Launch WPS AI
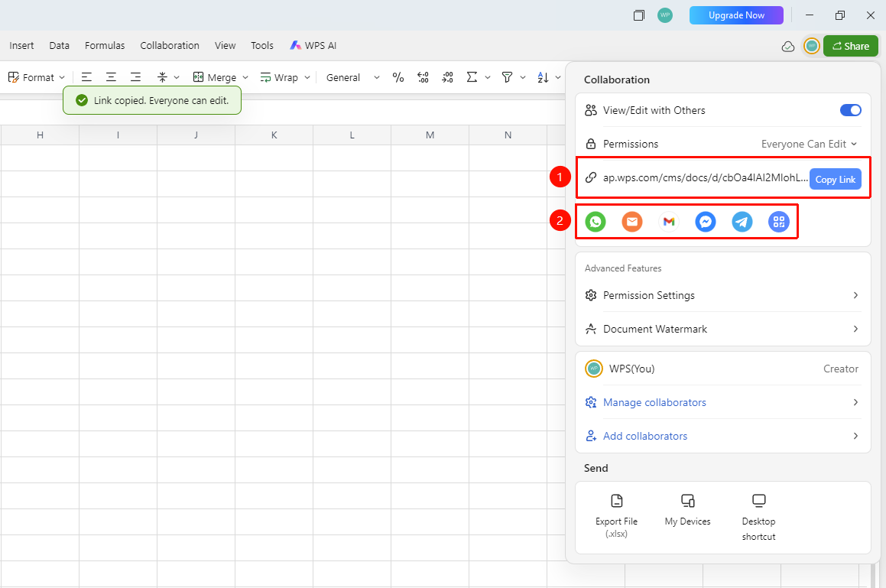The width and height of the screenshot is (886, 588). [313, 46]
